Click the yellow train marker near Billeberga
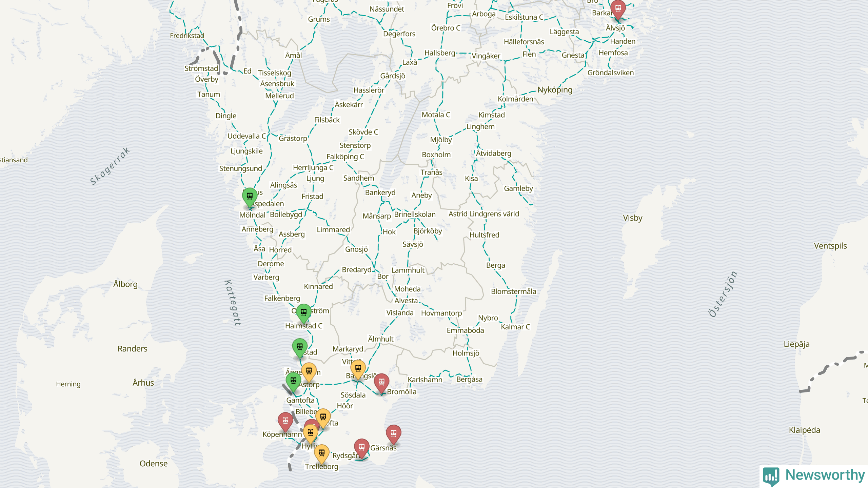The height and width of the screenshot is (488, 868). coord(323,416)
